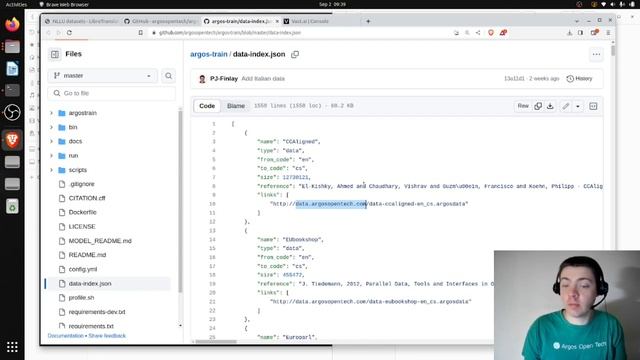Open MODEL_README.md in file tree
The width and height of the screenshot is (640, 360).
(100, 241)
